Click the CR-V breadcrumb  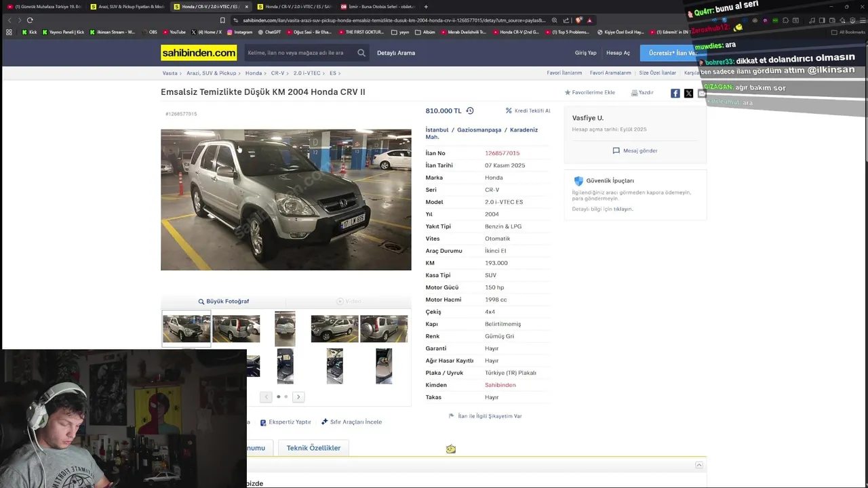tap(277, 73)
